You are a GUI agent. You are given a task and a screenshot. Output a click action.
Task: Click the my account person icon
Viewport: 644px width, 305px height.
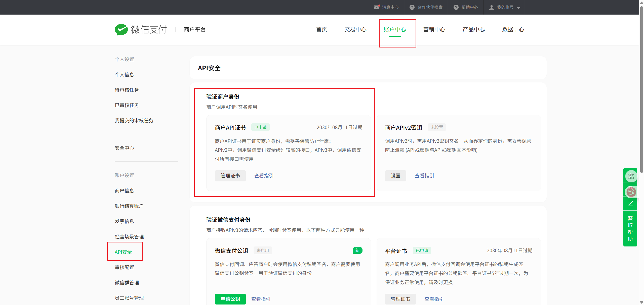491,7
